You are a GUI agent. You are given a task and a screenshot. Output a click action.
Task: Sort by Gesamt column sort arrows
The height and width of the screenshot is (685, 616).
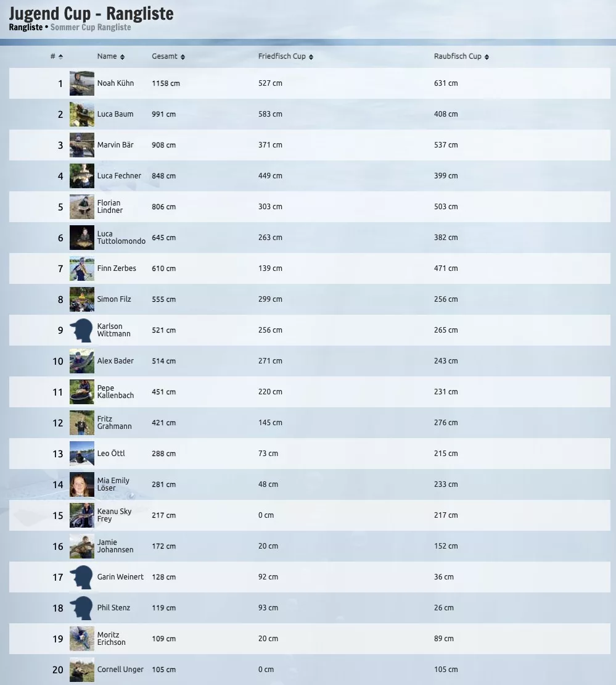(x=183, y=57)
